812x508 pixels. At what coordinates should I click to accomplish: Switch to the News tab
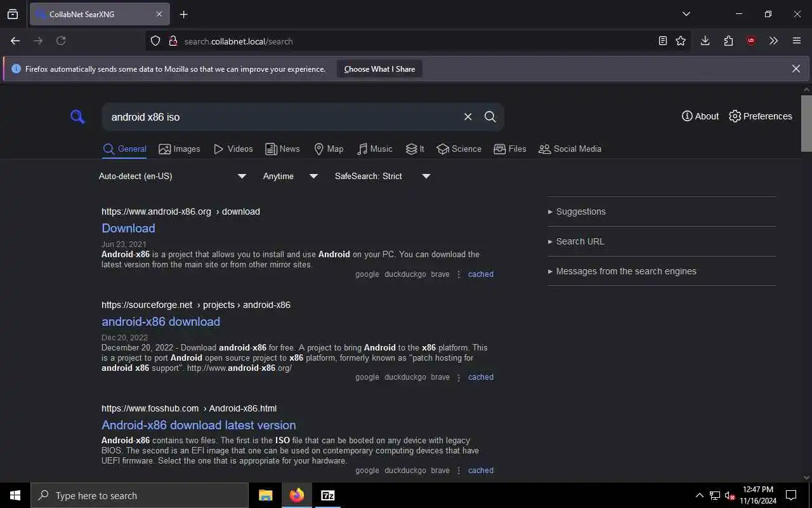[282, 149]
